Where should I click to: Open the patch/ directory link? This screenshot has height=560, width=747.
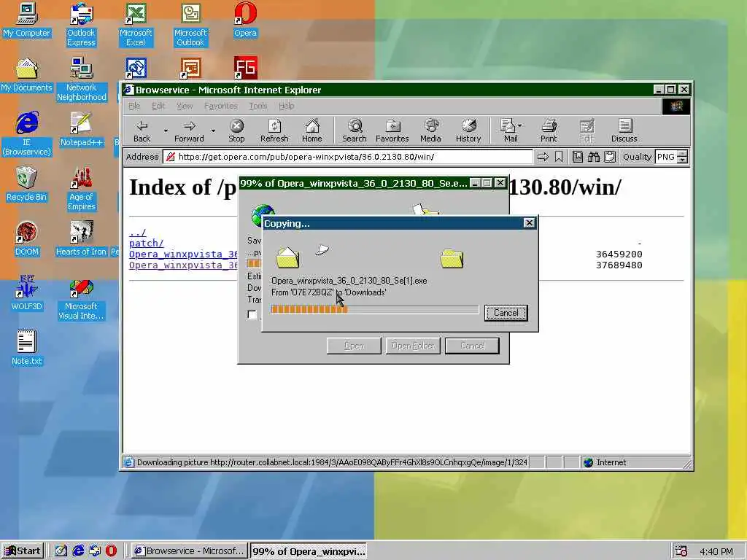146,244
